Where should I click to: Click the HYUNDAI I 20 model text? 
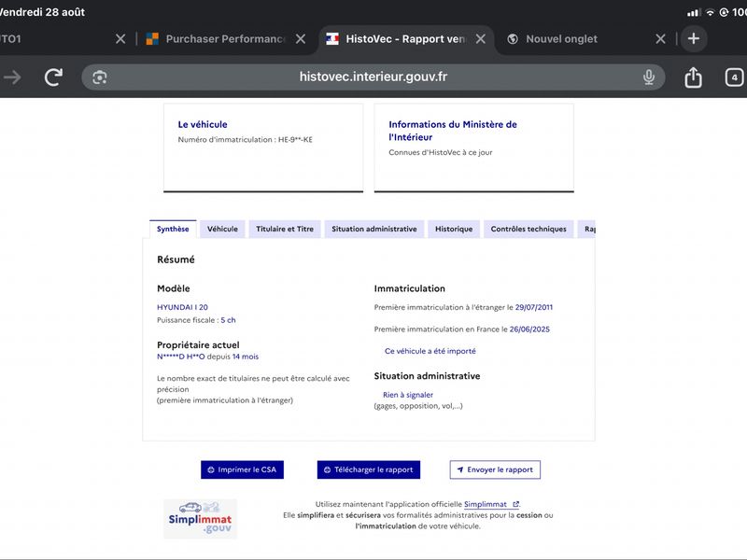(182, 307)
